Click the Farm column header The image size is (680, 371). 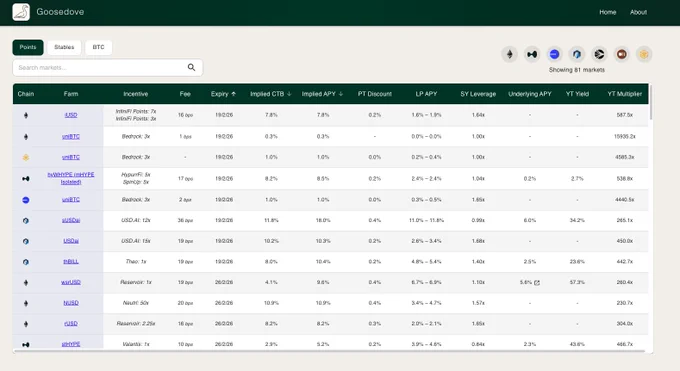[71, 94]
